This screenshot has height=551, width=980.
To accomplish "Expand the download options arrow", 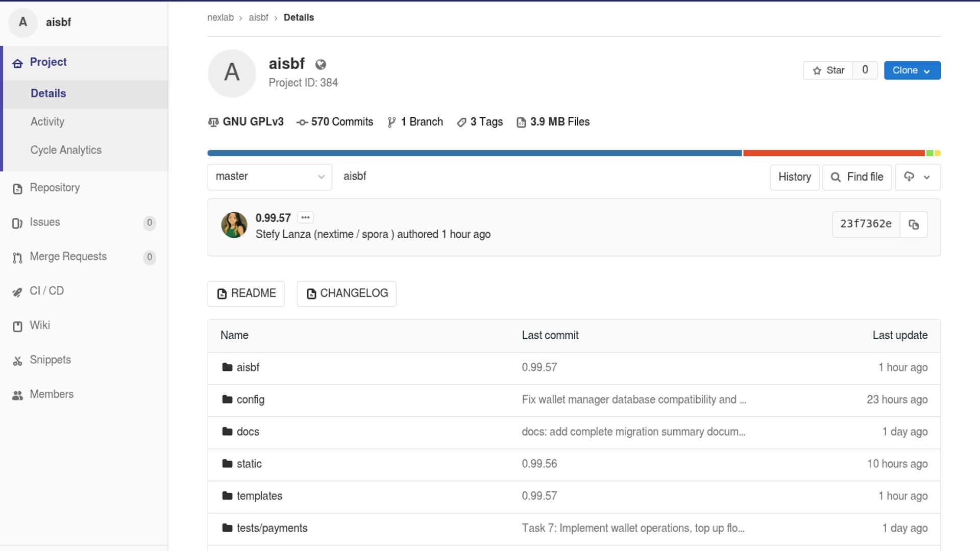I will click(927, 177).
